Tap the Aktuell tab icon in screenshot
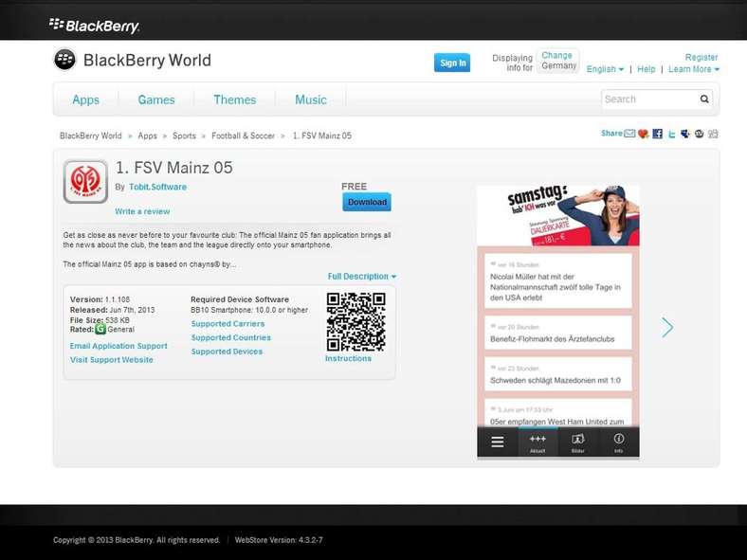The image size is (747, 560). (537, 443)
